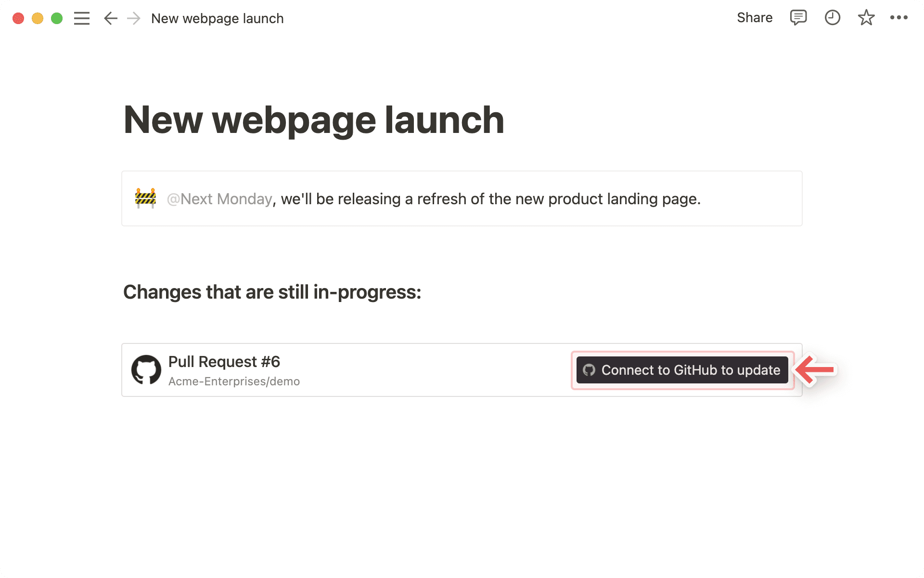Open the Pull Request #6 link
The height and width of the screenshot is (578, 924).
tap(224, 362)
